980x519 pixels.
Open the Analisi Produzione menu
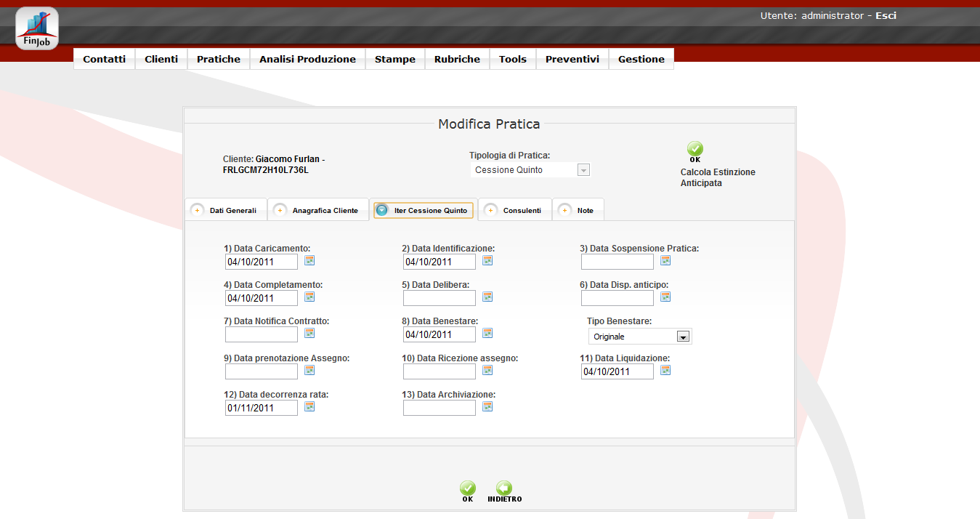point(308,59)
